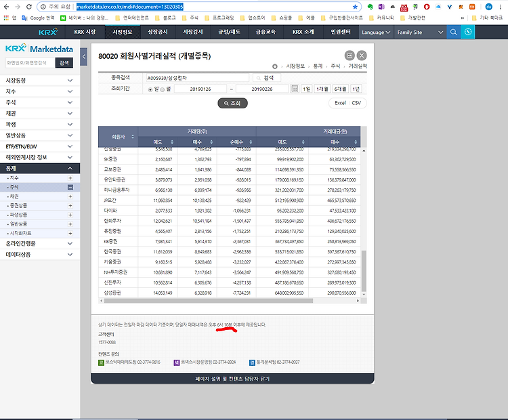Open 시장정보 top menu
The image size is (508, 420).
click(123, 32)
